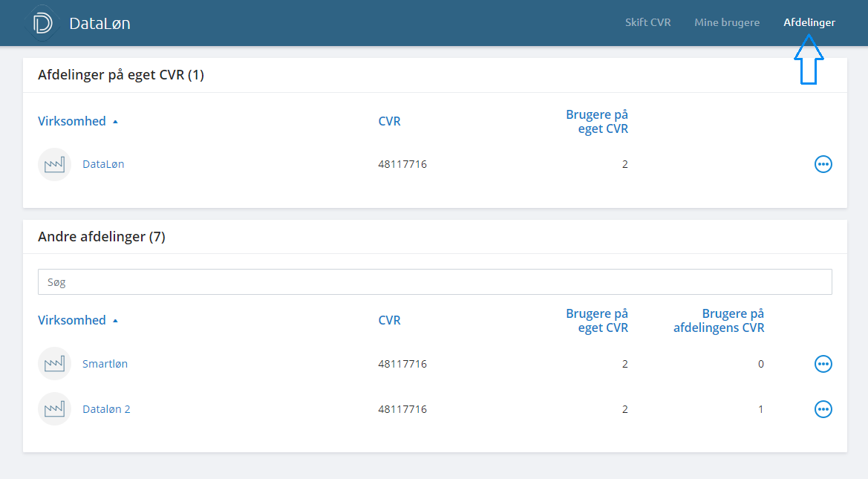868x479 pixels.
Task: Click the DataLøn title in header
Action: (99, 23)
